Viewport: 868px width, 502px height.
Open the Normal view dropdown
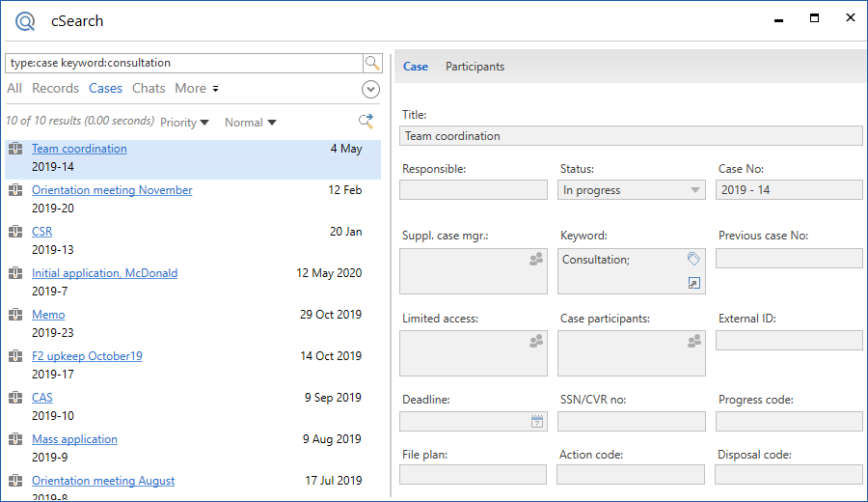click(250, 123)
